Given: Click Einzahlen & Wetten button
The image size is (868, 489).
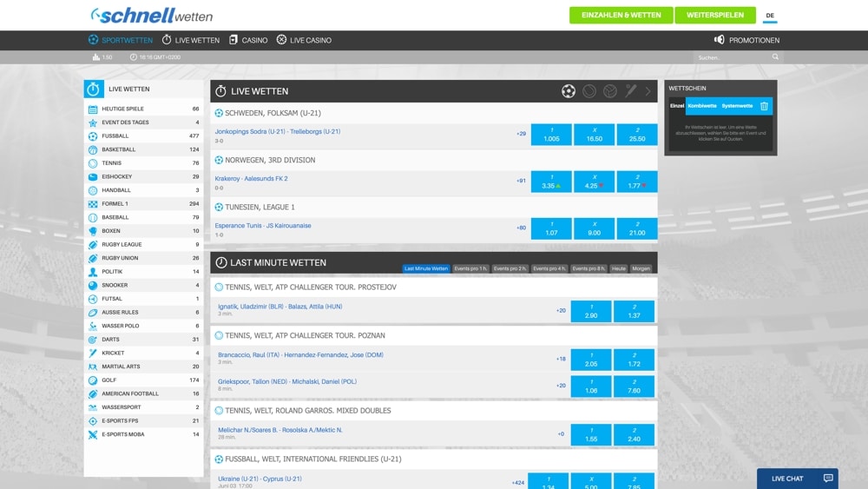Looking at the screenshot, I should [621, 15].
